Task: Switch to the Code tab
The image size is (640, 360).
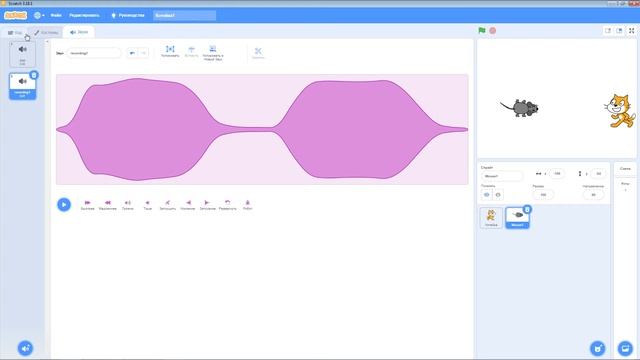Action: 15,33
